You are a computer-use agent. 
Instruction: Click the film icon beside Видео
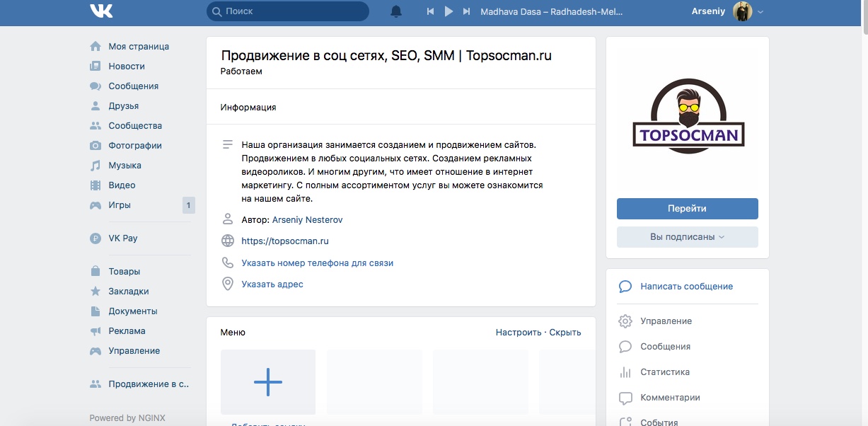coord(96,185)
